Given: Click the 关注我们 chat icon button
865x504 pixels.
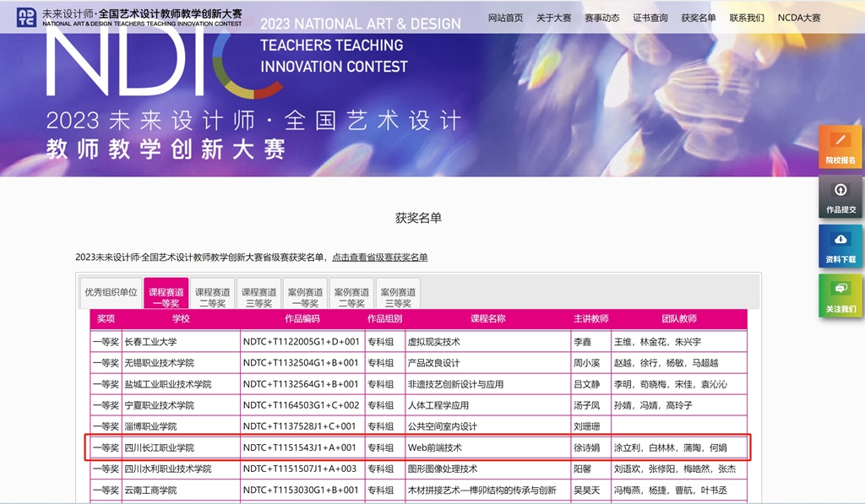Looking at the screenshot, I should pyautogui.click(x=841, y=295).
